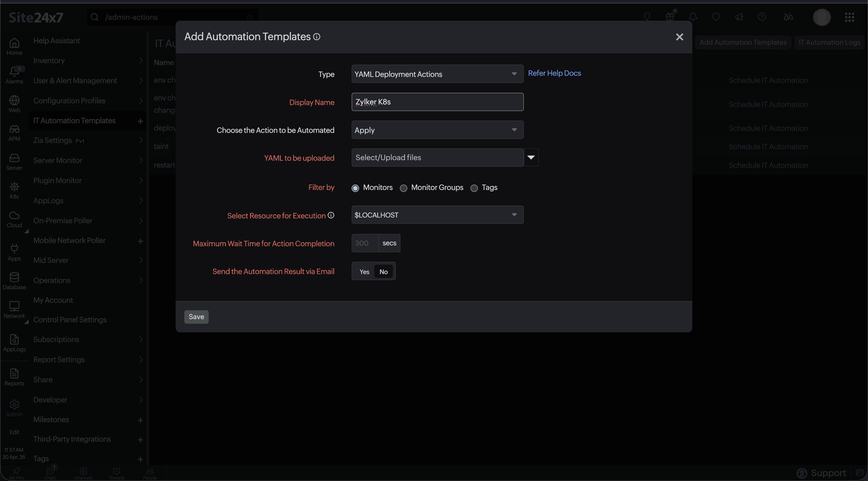Open the apps grid launcher icon
Viewport: 868px width, 481px height.
(849, 17)
